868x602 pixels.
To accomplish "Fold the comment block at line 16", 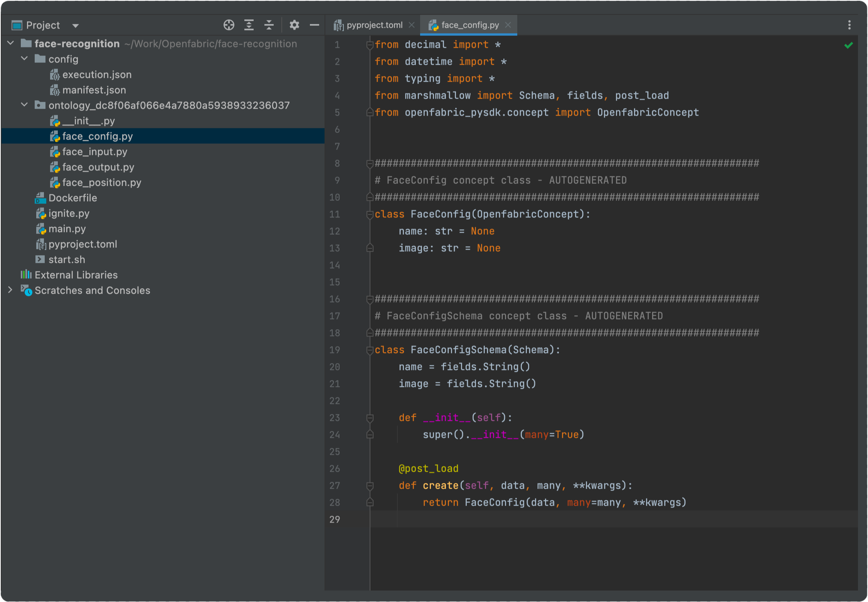I will pos(370,300).
